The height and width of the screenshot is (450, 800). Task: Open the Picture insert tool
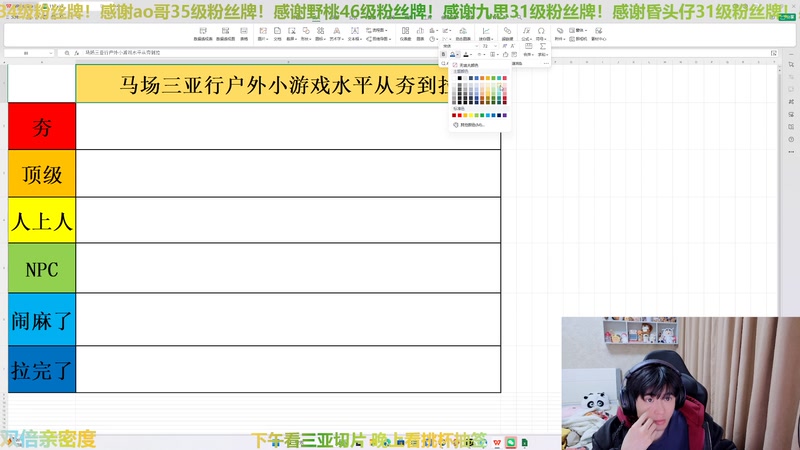pyautogui.click(x=263, y=34)
